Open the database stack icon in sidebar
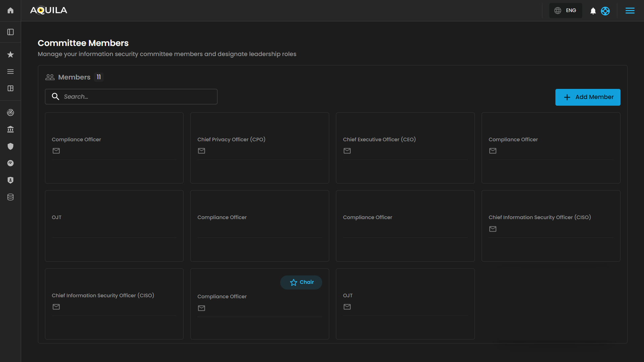The height and width of the screenshot is (362, 644). point(10,197)
